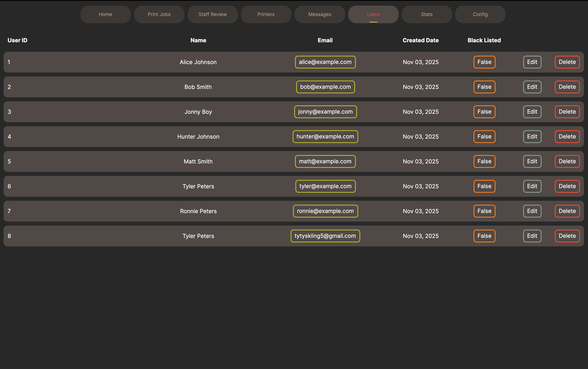
Task: Select the email tytyskiing5@gmail.com
Action: pyautogui.click(x=325, y=236)
